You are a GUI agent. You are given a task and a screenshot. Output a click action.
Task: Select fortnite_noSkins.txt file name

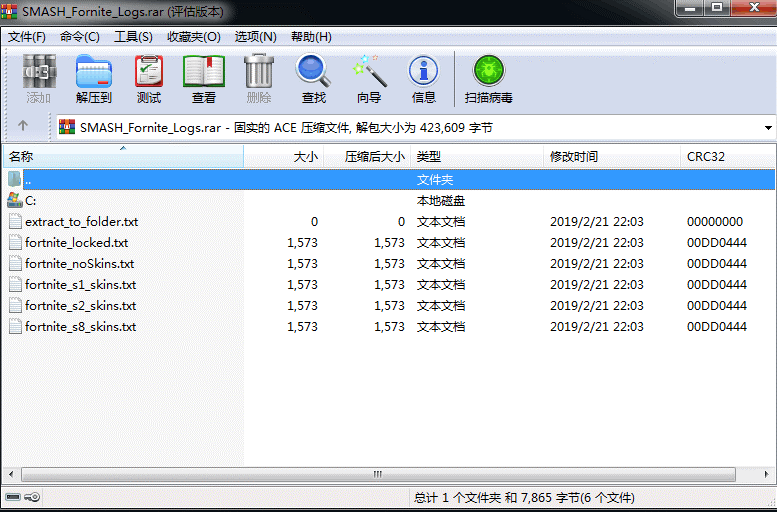[x=80, y=264]
